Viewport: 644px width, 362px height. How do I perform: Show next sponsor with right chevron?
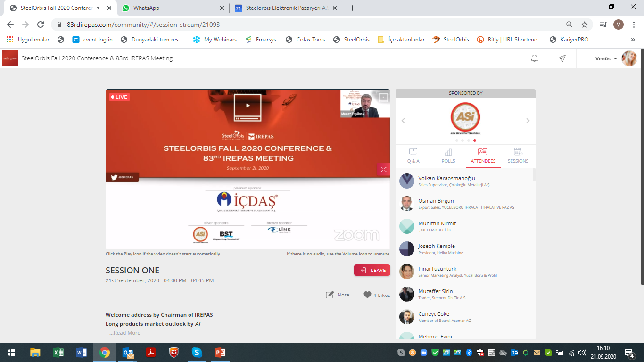tap(528, 121)
